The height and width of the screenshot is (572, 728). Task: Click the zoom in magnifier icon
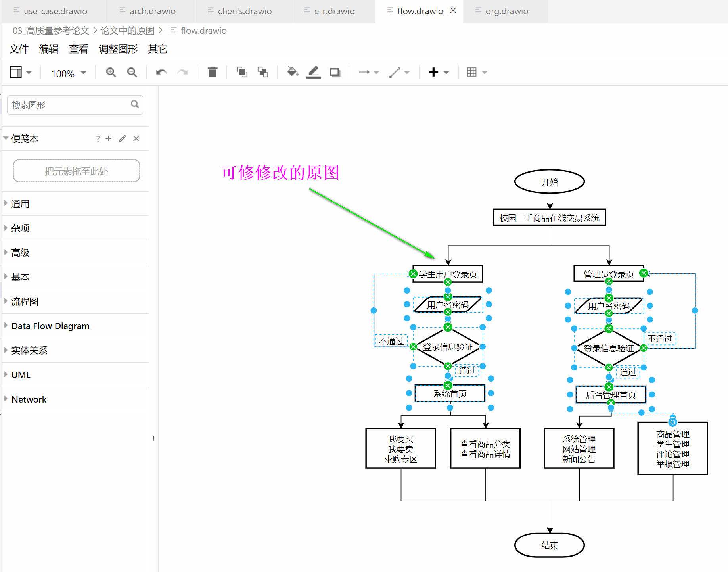[111, 72]
